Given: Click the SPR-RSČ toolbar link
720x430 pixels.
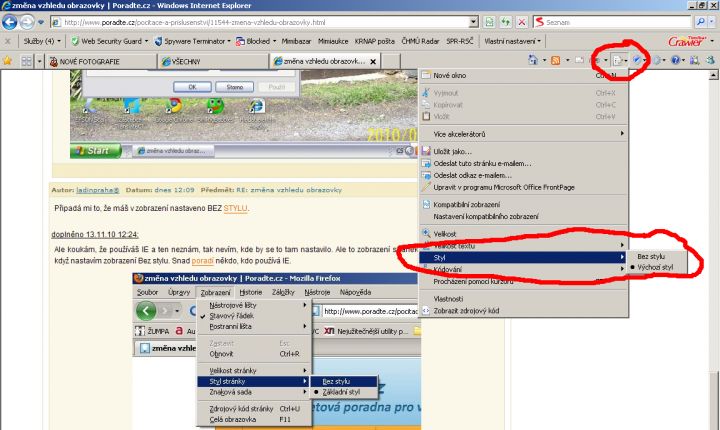Looking at the screenshot, I should click(460, 41).
